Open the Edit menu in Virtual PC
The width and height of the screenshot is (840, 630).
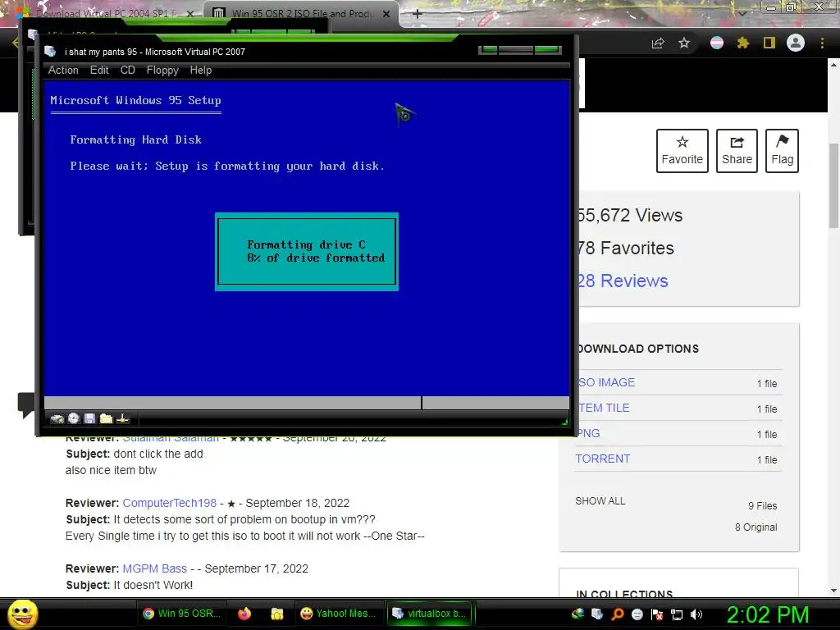99,71
